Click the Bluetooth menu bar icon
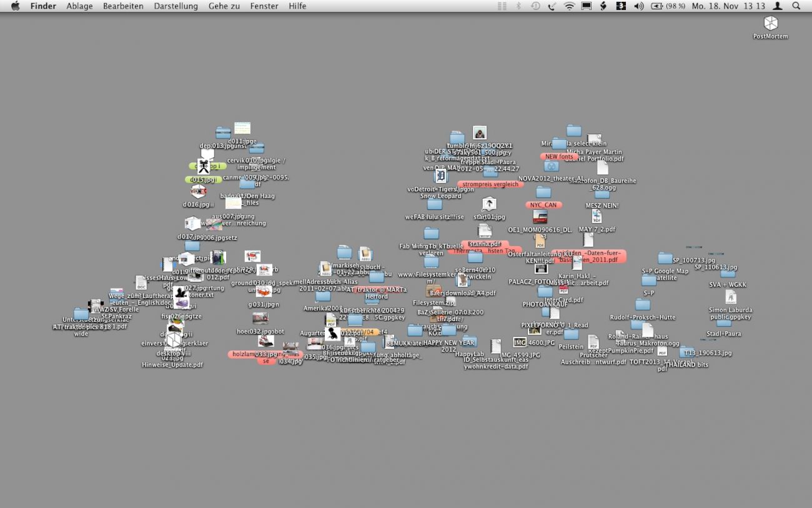 [x=518, y=6]
